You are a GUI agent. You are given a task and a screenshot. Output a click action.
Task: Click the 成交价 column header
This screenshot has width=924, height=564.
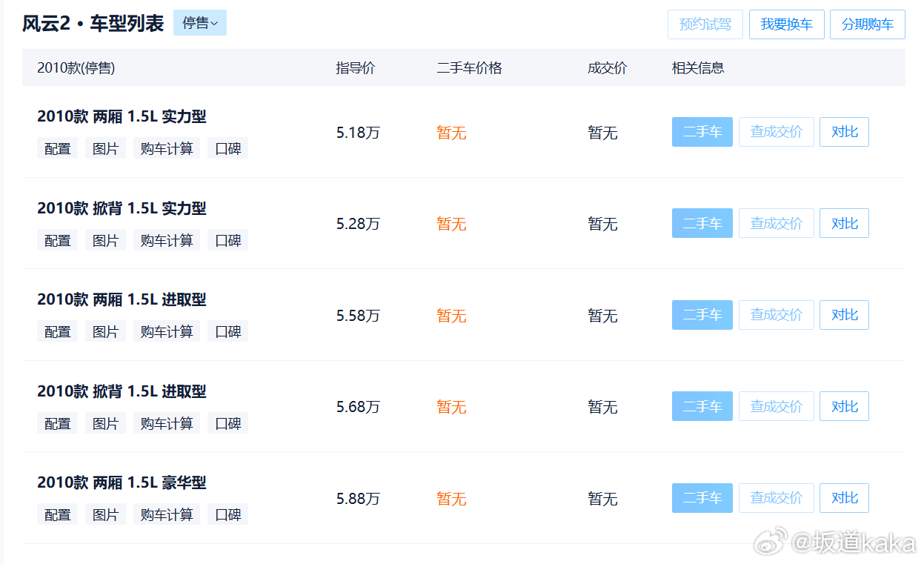(x=608, y=67)
